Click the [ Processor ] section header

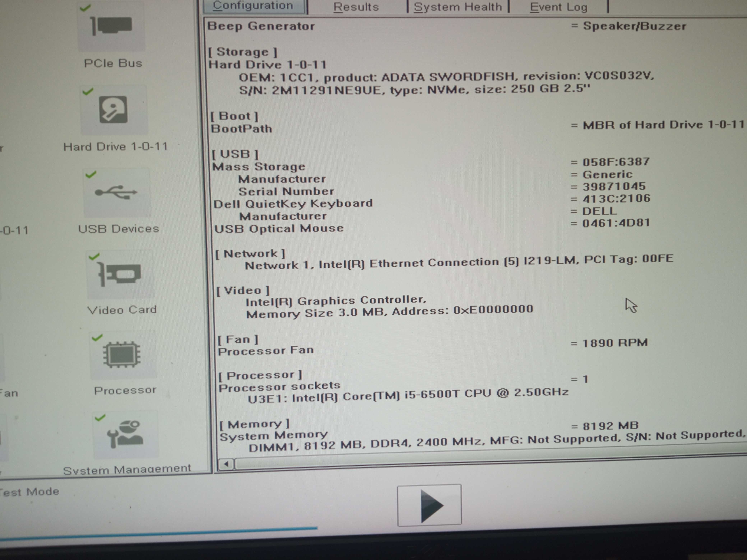point(260,375)
